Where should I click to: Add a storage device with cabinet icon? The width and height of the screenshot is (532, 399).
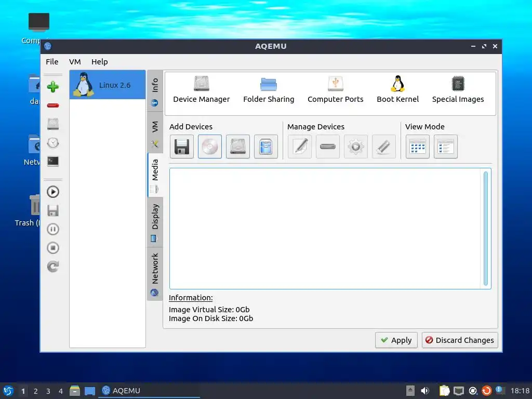pyautogui.click(x=266, y=147)
